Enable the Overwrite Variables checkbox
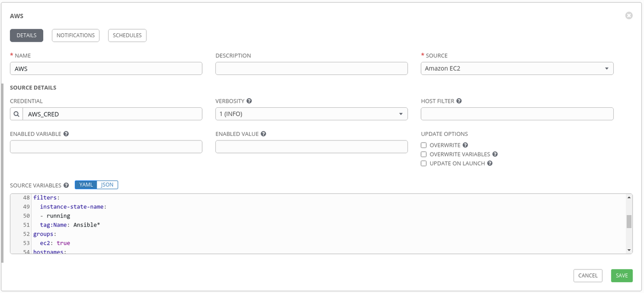Viewport: 644px width, 293px height. click(423, 154)
